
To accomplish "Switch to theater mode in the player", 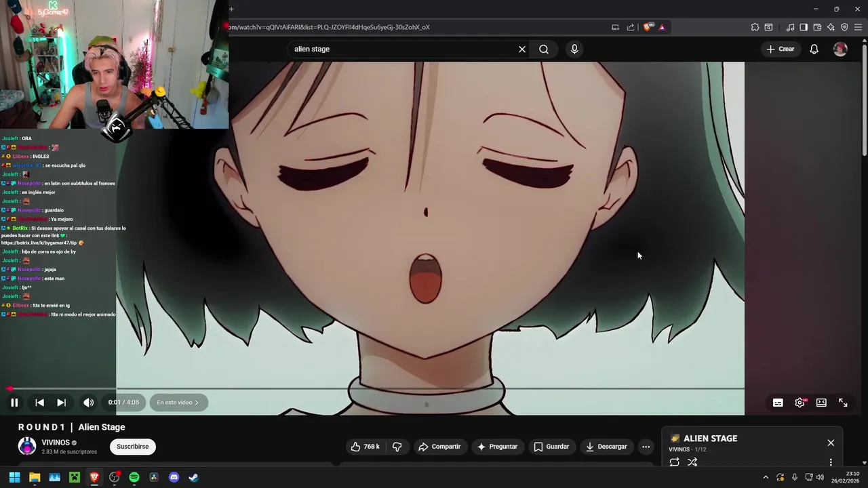I will click(821, 403).
